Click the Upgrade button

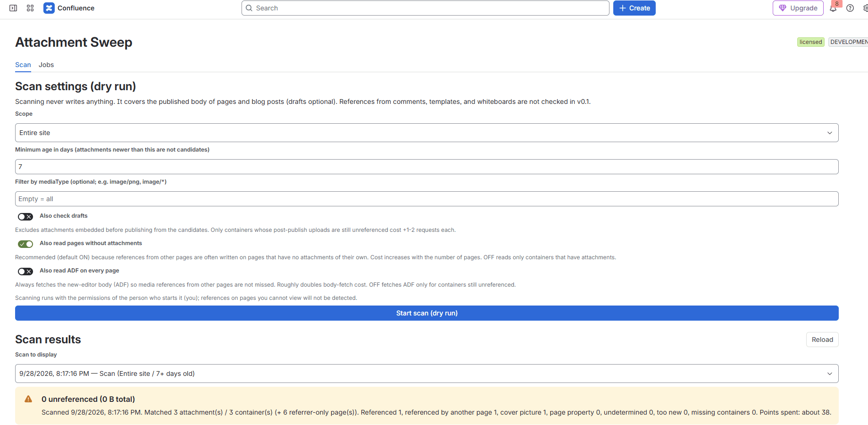798,8
